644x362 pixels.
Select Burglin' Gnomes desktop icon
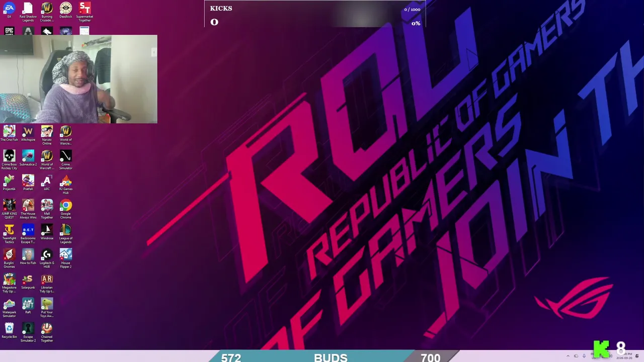click(9, 258)
